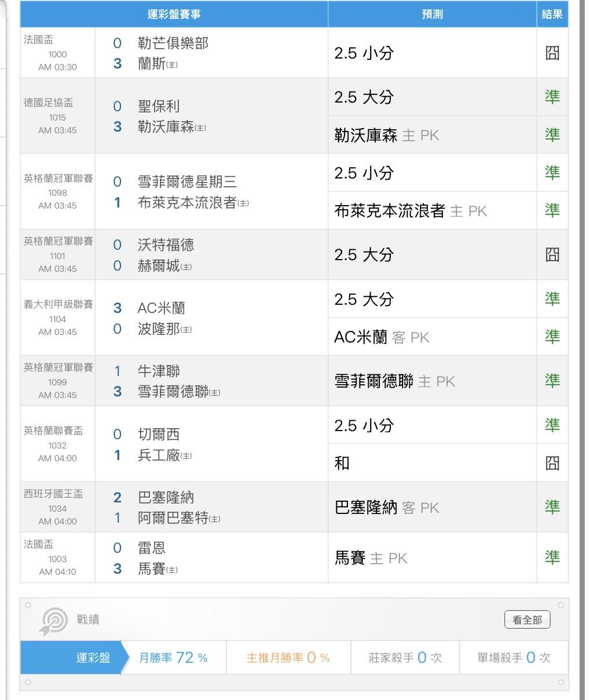Click the 布萊克本流浪者 主 PK prediction

(411, 211)
